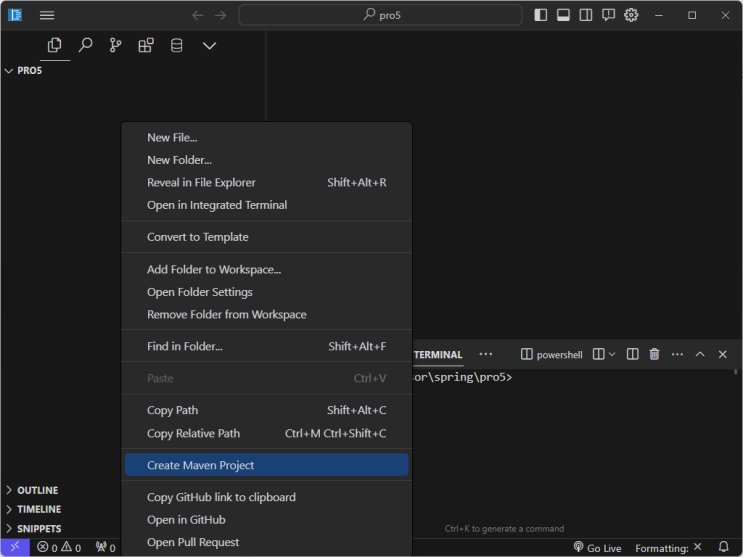743x557 pixels.
Task: Open hidden panel tabs ellipsis beside TERMINAL
Action: tap(486, 354)
